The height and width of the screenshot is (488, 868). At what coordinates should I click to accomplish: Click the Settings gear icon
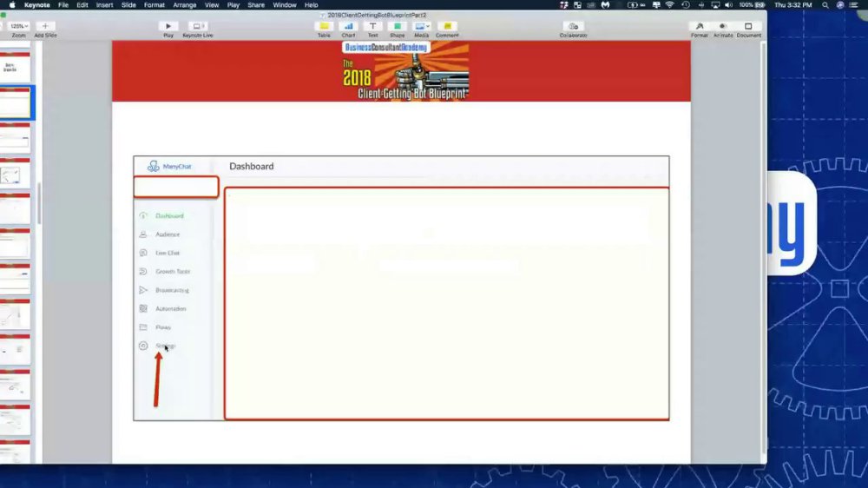click(143, 346)
